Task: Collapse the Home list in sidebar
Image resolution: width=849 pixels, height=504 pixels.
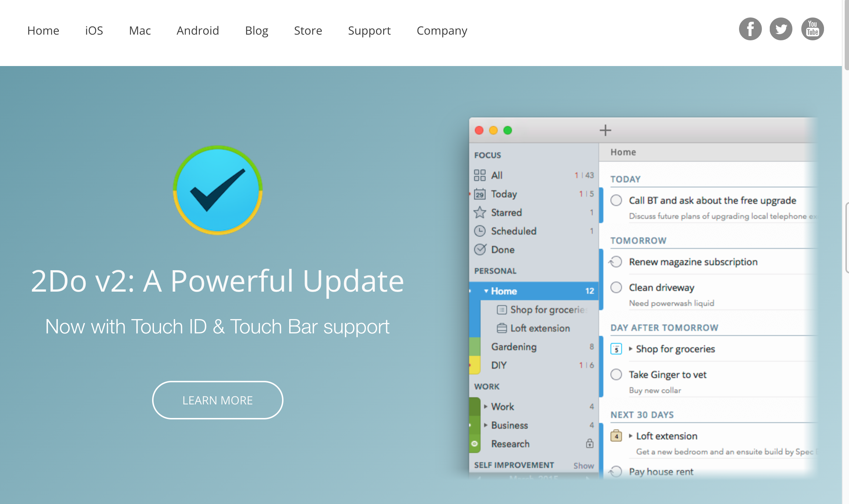Action: click(486, 291)
